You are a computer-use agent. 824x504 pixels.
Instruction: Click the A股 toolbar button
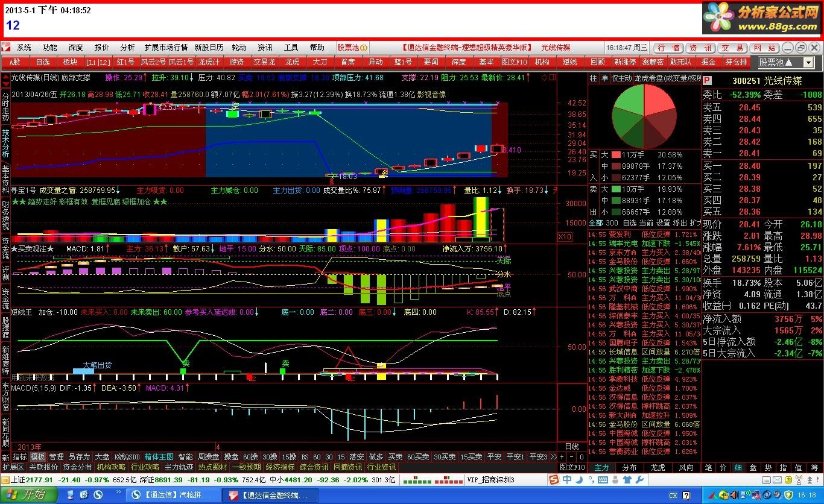(15, 61)
